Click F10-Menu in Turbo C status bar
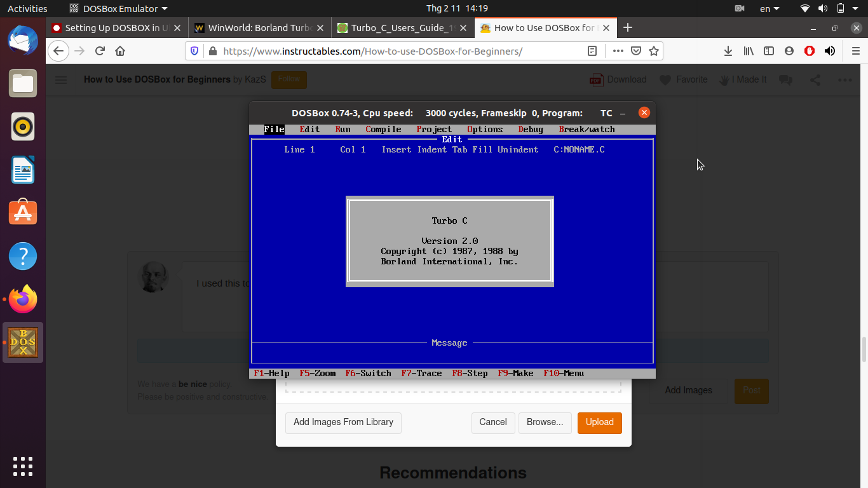The image size is (868, 488). click(564, 373)
